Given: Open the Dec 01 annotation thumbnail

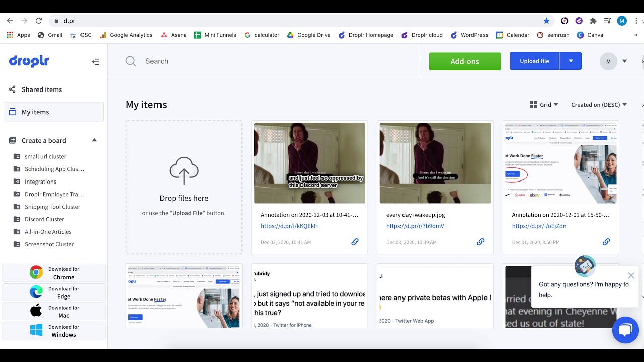Looking at the screenshot, I should [561, 163].
